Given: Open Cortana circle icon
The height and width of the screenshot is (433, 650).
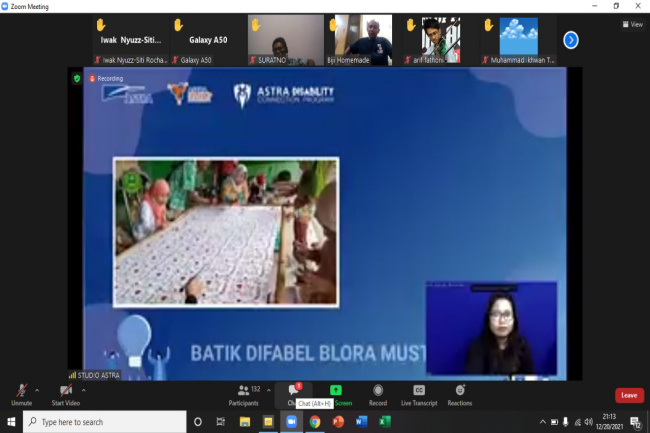Looking at the screenshot, I should pos(198,422).
